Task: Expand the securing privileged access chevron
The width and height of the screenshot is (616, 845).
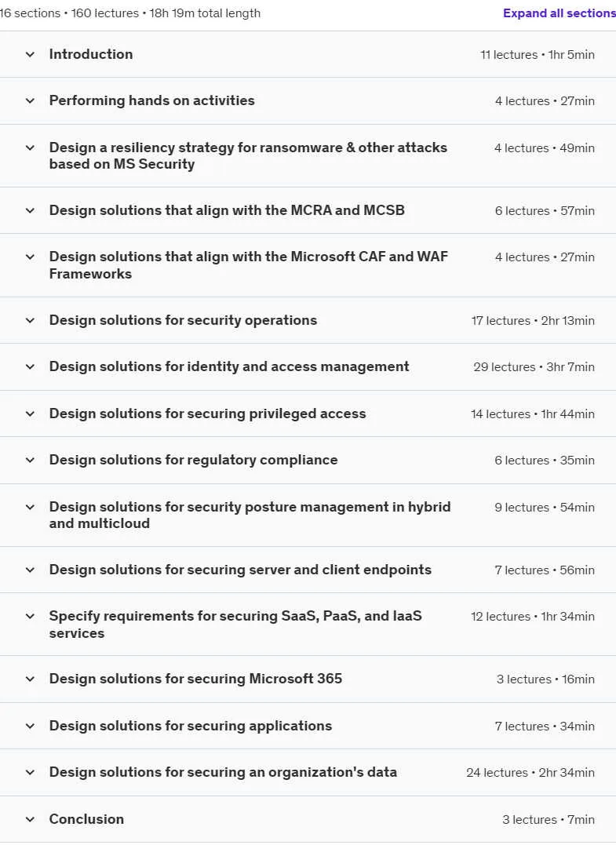Action: pyautogui.click(x=30, y=414)
